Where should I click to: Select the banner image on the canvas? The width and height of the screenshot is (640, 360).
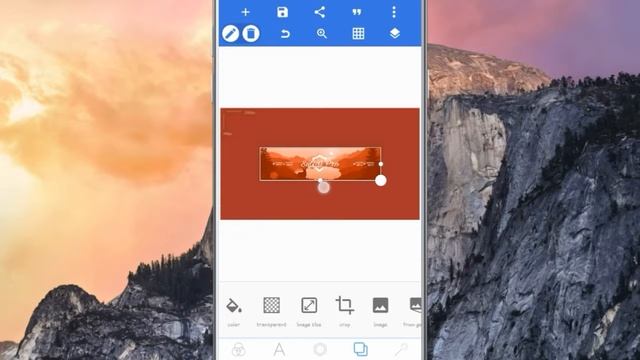[320, 164]
